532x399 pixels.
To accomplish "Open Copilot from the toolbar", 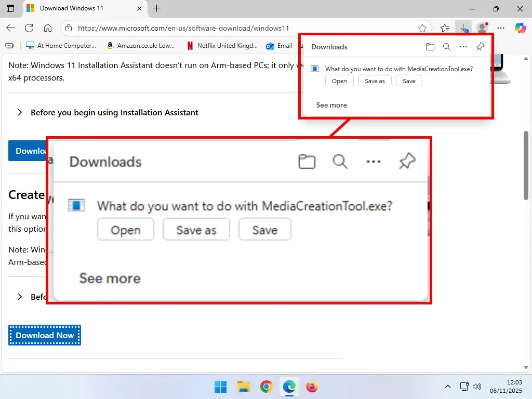I will [x=521, y=28].
